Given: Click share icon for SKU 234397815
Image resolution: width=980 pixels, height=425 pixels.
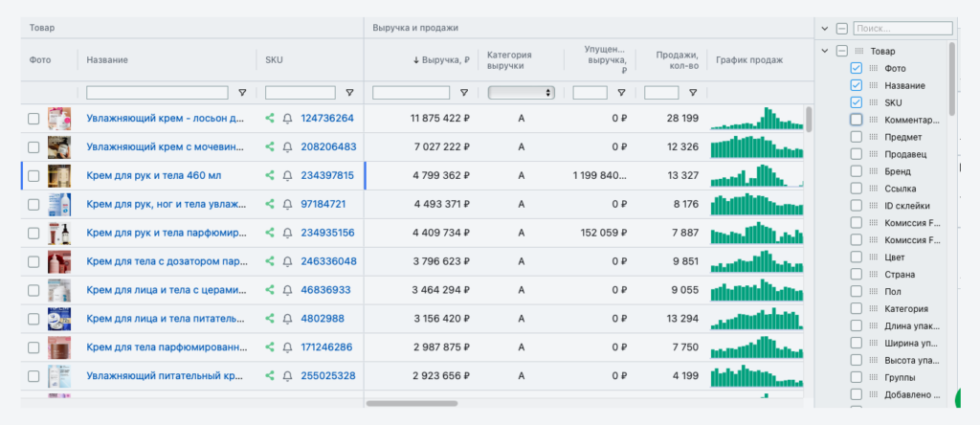Looking at the screenshot, I should tap(270, 176).
